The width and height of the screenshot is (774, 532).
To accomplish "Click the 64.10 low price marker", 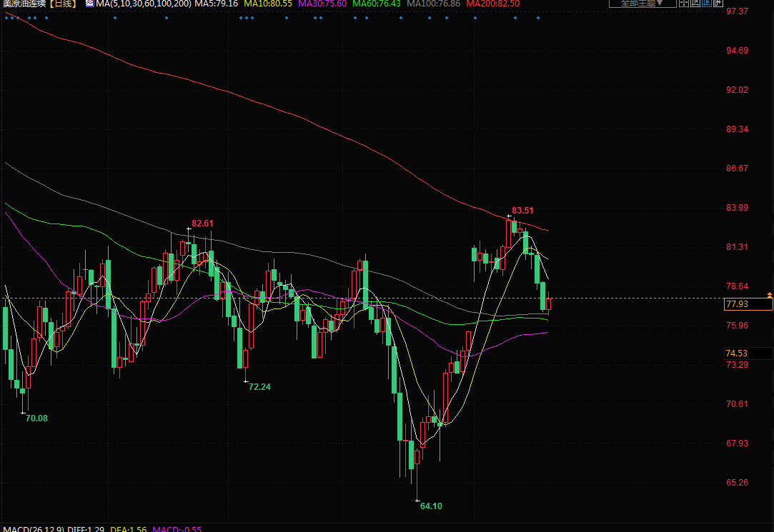I will pos(431,506).
